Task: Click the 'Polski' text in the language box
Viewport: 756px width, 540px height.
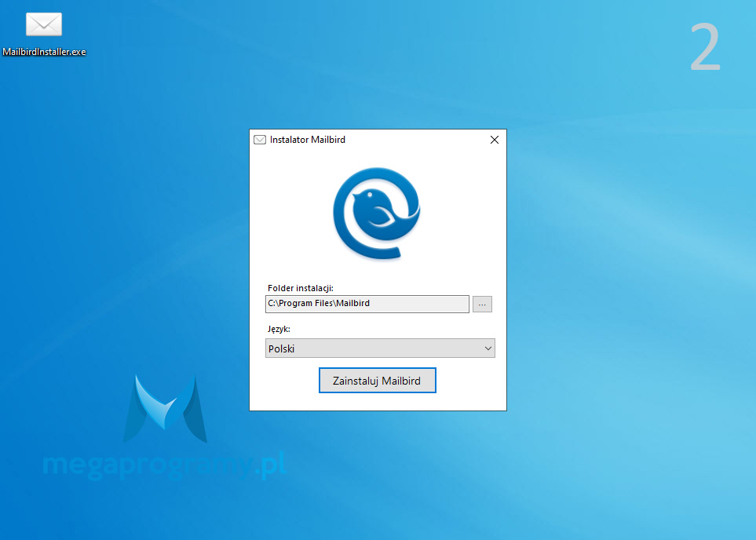Action: [282, 348]
